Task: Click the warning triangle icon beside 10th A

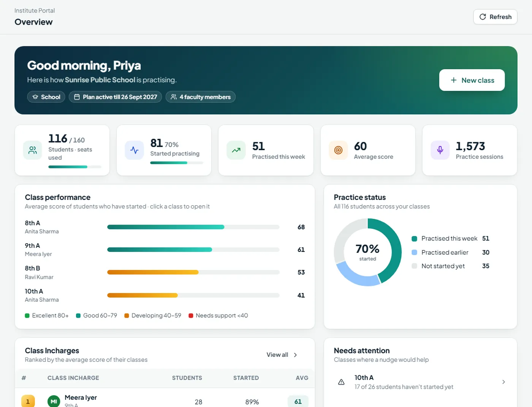Action: 341,382
